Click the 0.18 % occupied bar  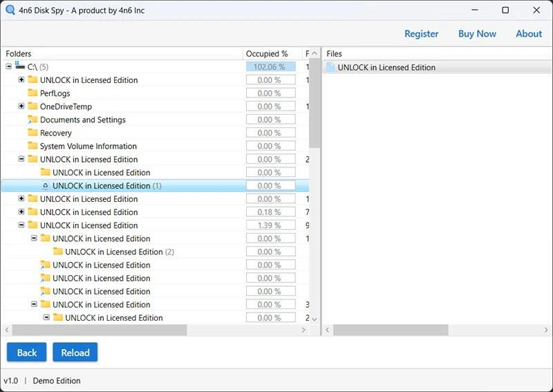(271, 212)
